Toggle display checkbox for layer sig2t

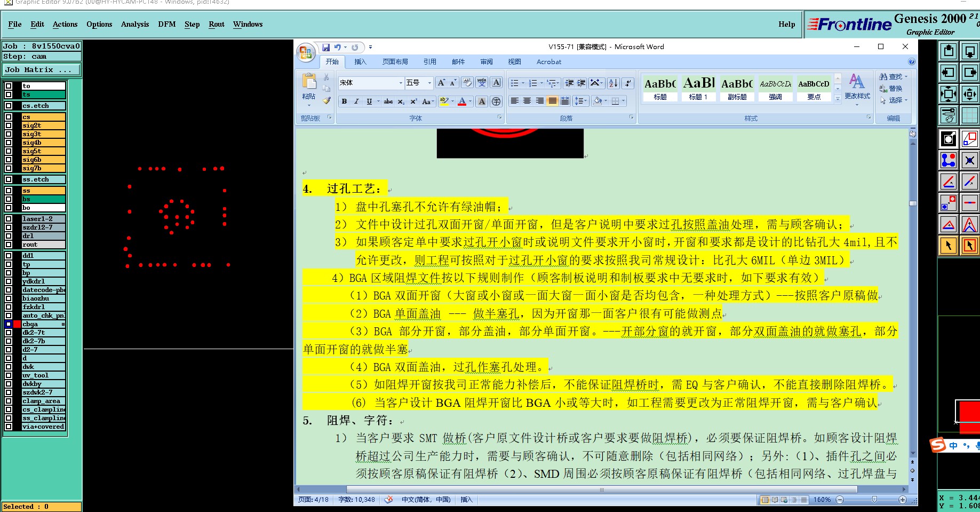pos(9,125)
